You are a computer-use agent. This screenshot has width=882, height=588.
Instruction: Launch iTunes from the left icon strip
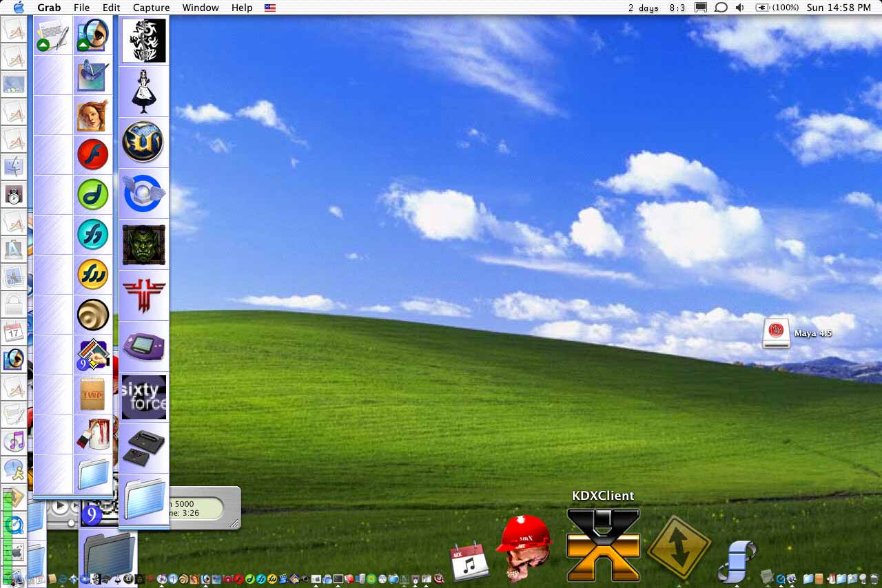click(14, 441)
